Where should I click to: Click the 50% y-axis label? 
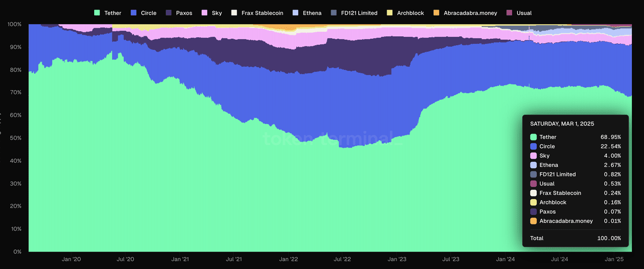(x=16, y=138)
